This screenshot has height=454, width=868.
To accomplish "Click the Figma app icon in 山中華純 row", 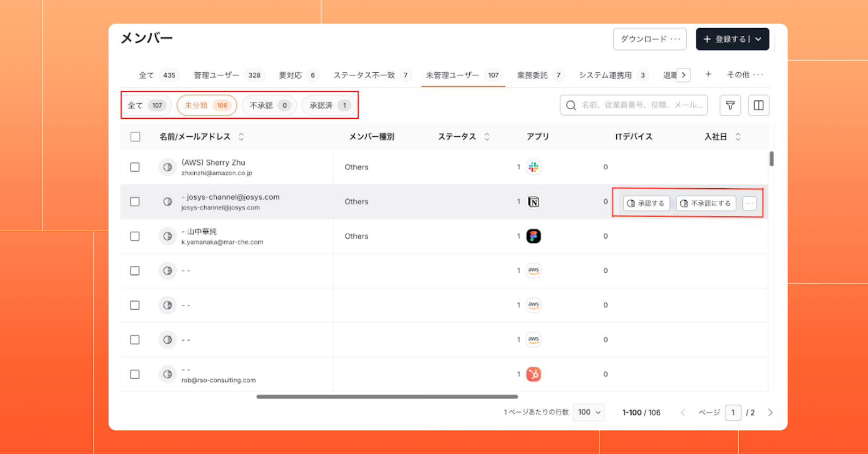I will point(534,236).
